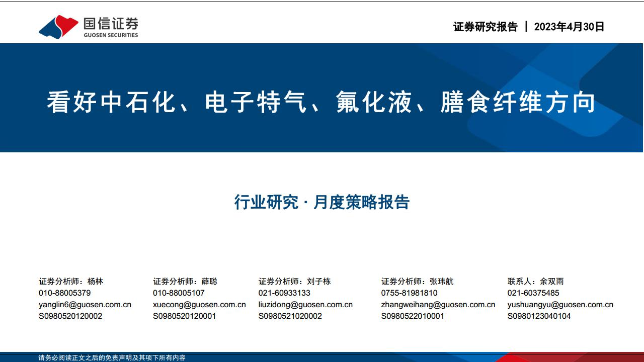644x362 pixels.
Task: Click the 国信证券 company name text
Action: click(x=111, y=23)
